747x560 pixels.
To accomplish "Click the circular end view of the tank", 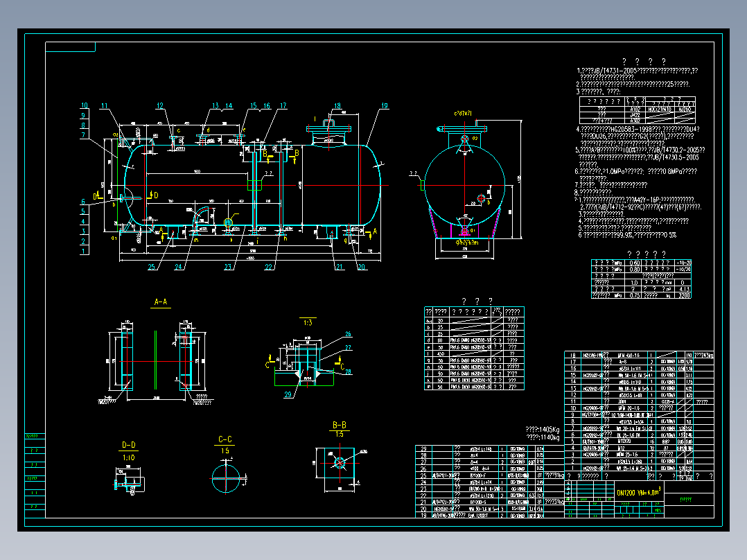I will 464,185.
